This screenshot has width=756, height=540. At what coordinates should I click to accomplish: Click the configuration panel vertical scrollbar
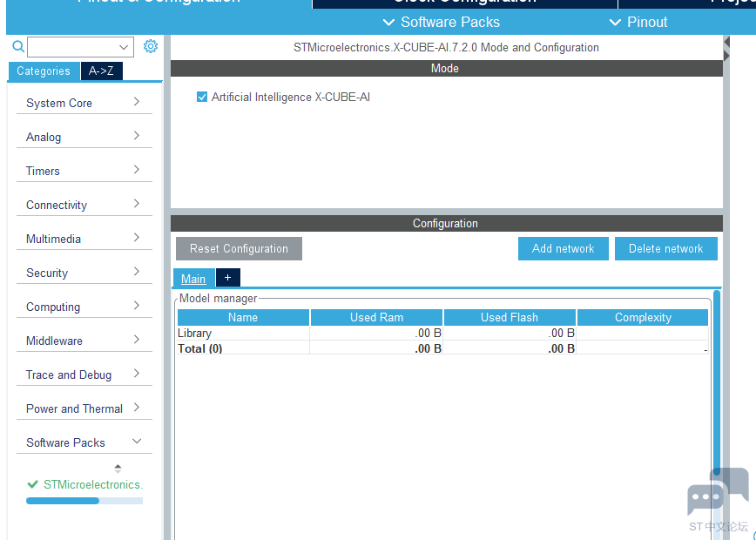717,383
